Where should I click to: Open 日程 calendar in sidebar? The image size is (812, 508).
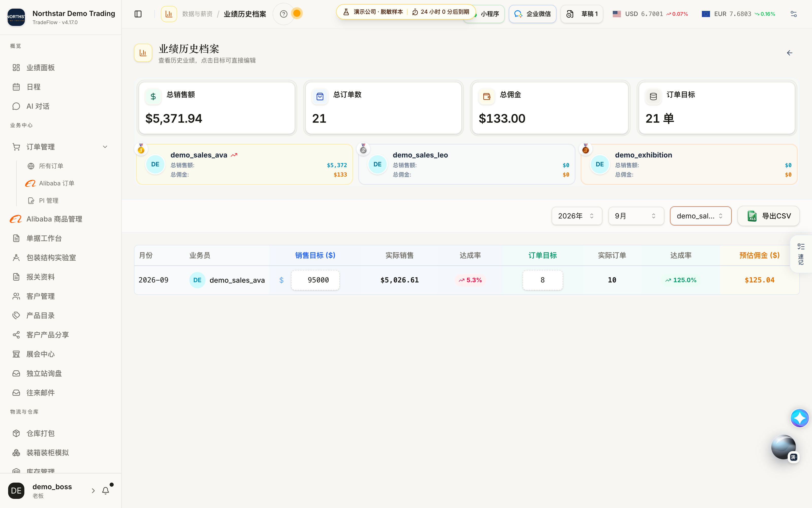tap(60, 87)
